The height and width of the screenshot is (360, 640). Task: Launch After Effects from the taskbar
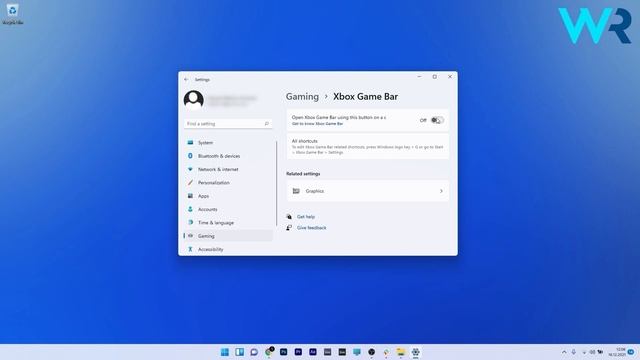[313, 352]
